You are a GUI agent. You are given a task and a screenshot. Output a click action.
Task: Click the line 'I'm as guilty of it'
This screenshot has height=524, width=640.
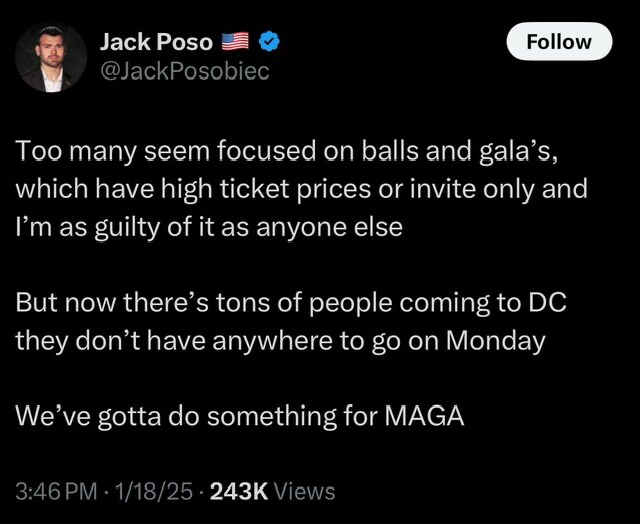click(x=209, y=227)
